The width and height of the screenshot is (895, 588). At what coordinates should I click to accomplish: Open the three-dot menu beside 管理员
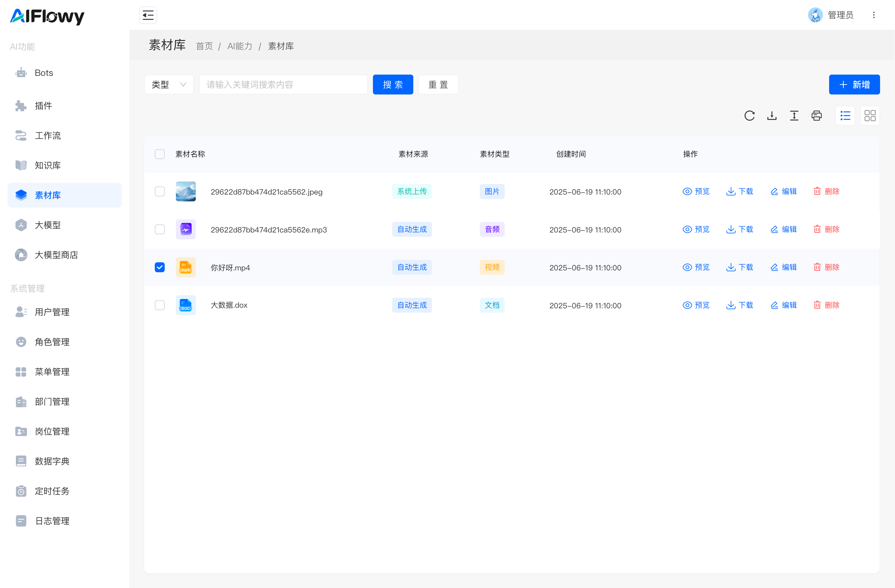click(874, 15)
